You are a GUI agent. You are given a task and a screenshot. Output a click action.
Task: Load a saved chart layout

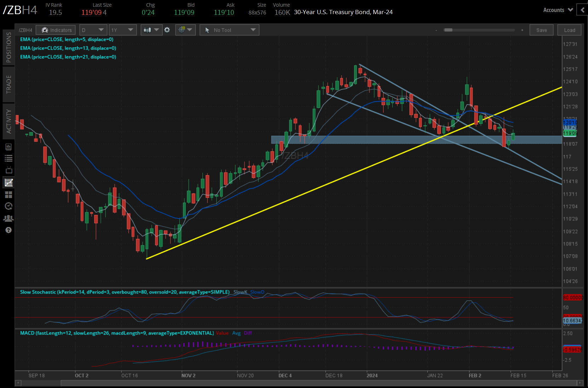tap(570, 30)
